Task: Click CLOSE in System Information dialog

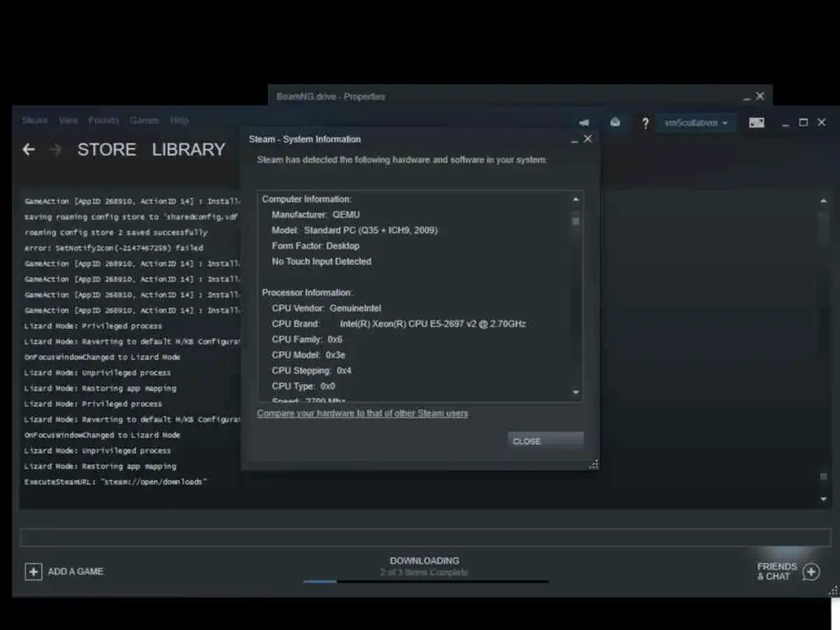Action: tap(546, 441)
